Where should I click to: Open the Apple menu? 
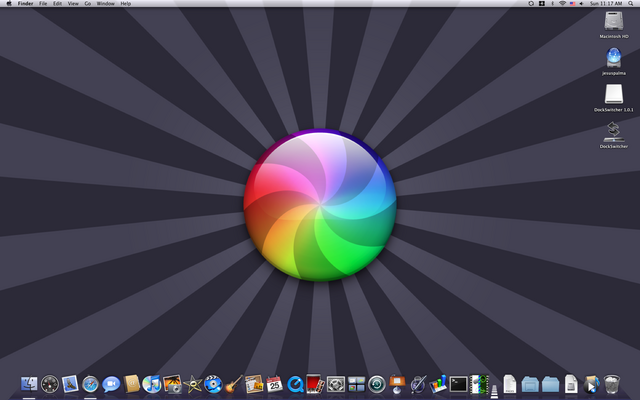click(x=9, y=3)
